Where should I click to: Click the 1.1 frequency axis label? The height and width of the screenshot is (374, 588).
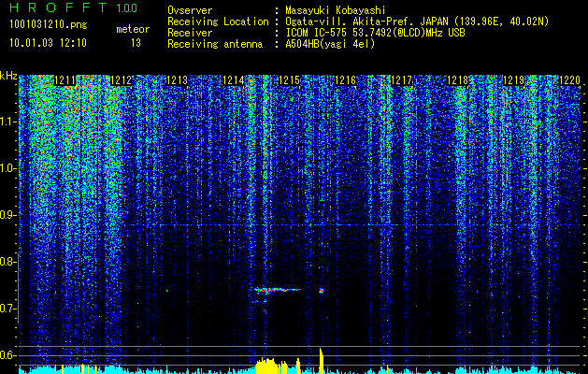click(8, 122)
